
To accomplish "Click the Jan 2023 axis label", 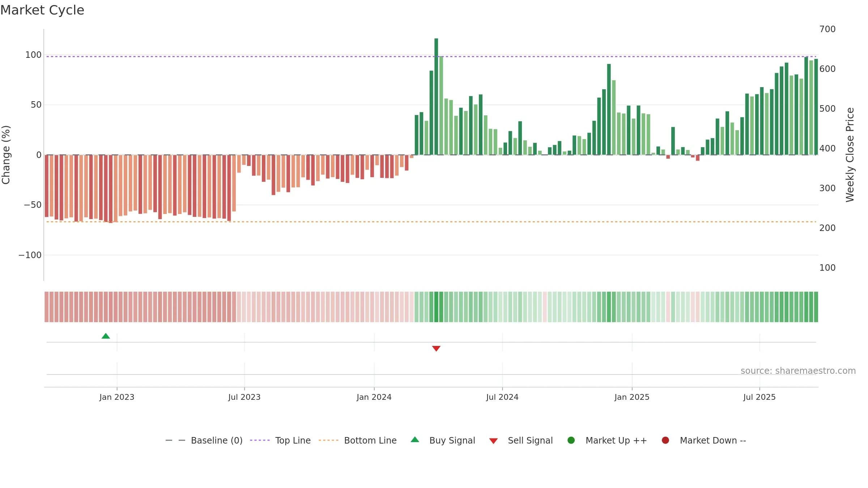I will coord(117,397).
